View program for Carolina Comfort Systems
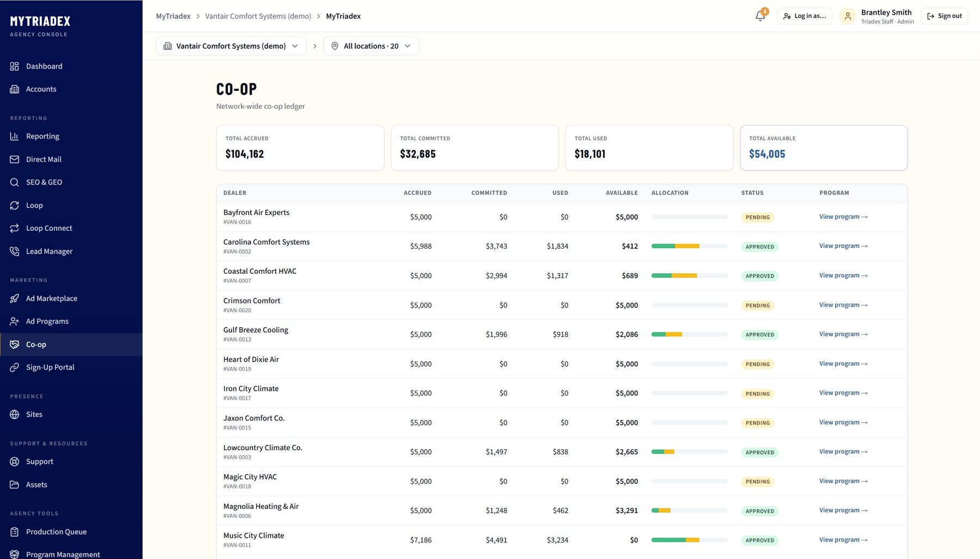980x559 pixels. (x=843, y=246)
